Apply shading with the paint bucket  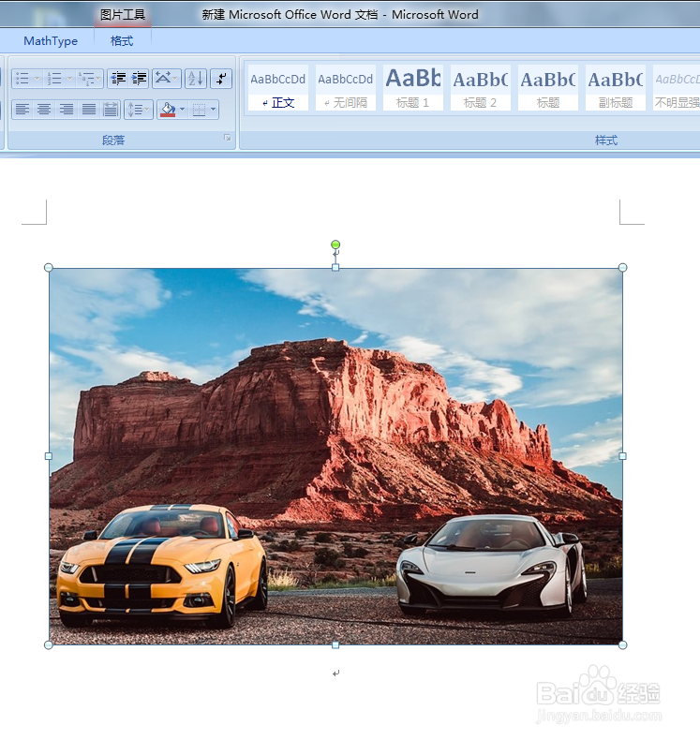pyautogui.click(x=168, y=110)
